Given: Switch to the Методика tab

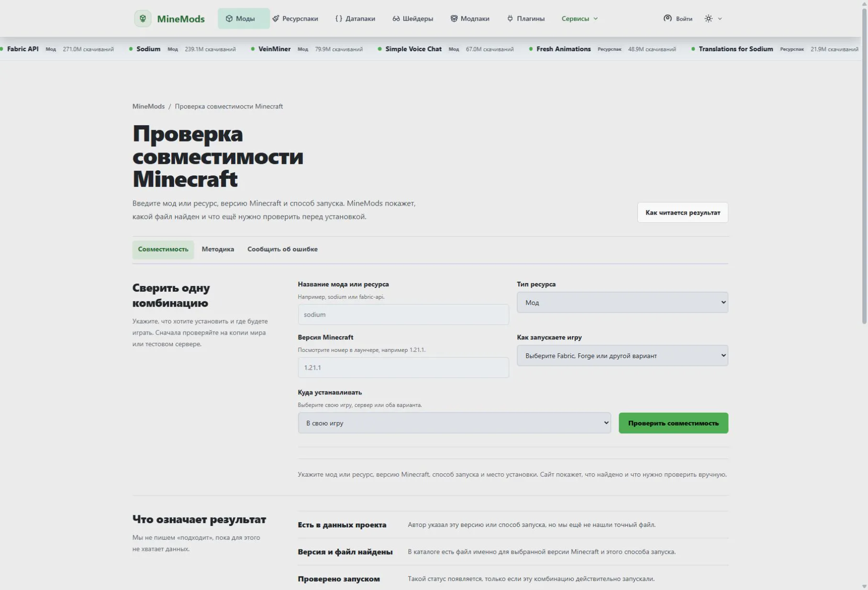Looking at the screenshot, I should pyautogui.click(x=218, y=250).
